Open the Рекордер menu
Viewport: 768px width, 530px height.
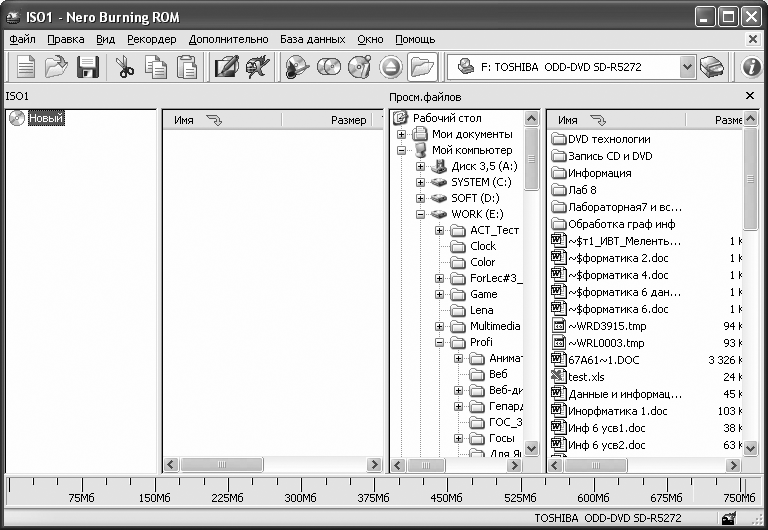pyautogui.click(x=152, y=39)
